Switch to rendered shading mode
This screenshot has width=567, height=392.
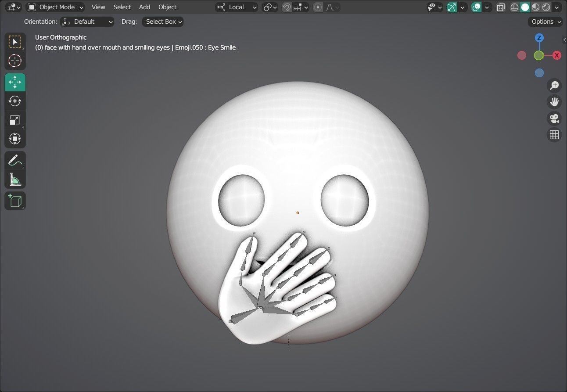coord(546,7)
